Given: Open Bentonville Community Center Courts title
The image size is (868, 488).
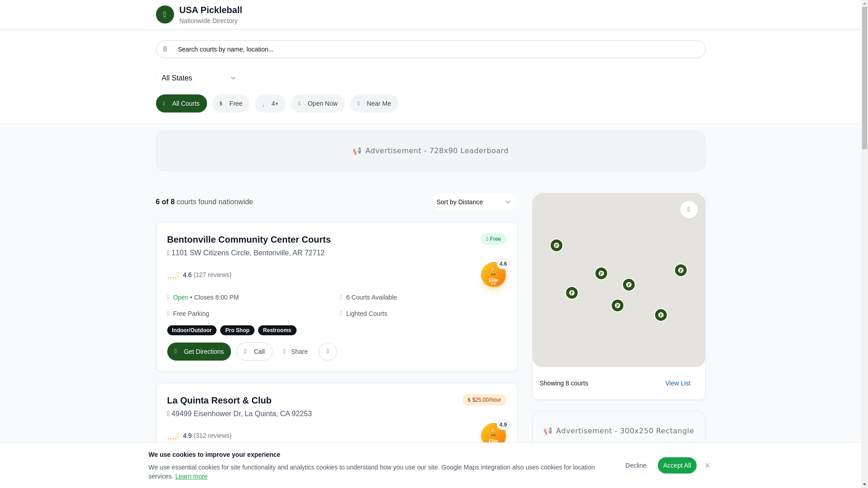Looking at the screenshot, I should pyautogui.click(x=249, y=239).
